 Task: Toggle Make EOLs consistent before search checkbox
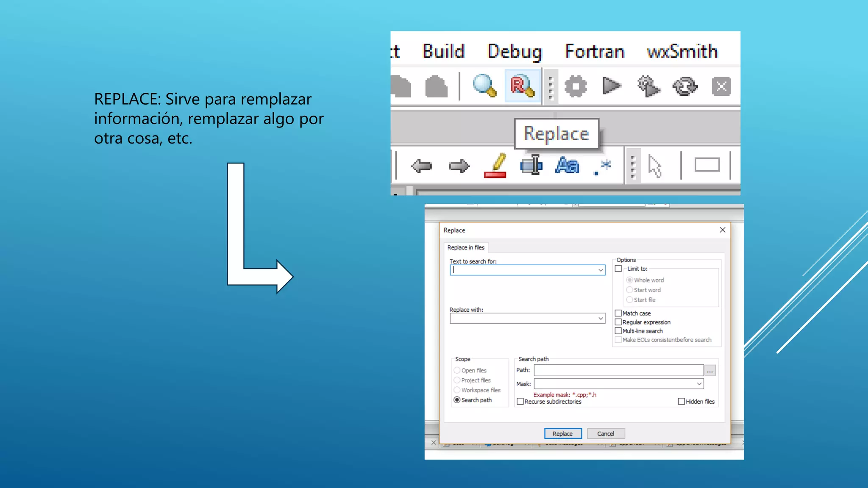(x=618, y=340)
